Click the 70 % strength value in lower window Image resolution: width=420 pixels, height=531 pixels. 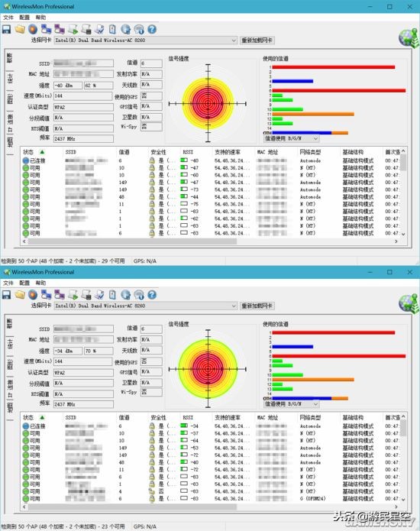point(99,351)
